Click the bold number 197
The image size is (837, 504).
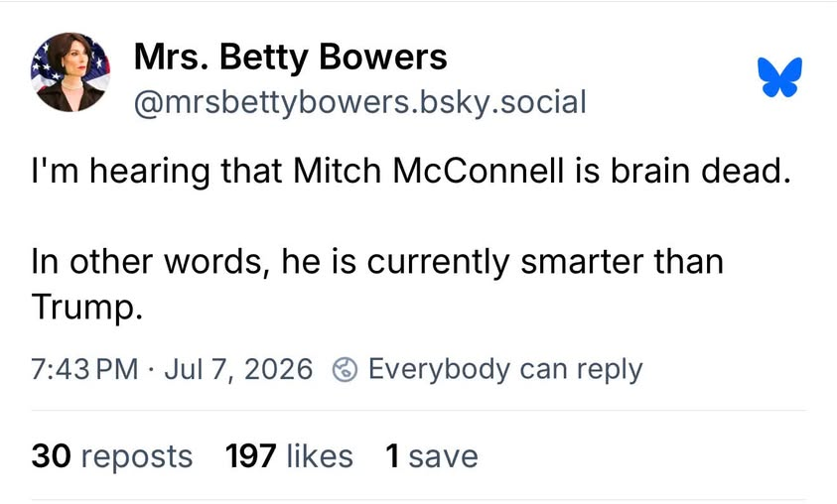point(251,456)
